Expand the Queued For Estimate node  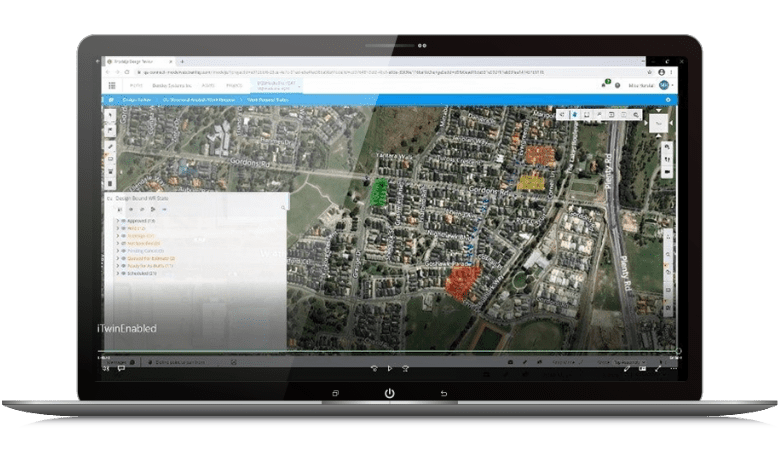117,258
